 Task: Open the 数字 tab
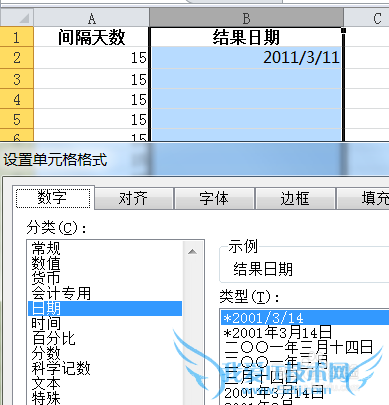[53, 198]
